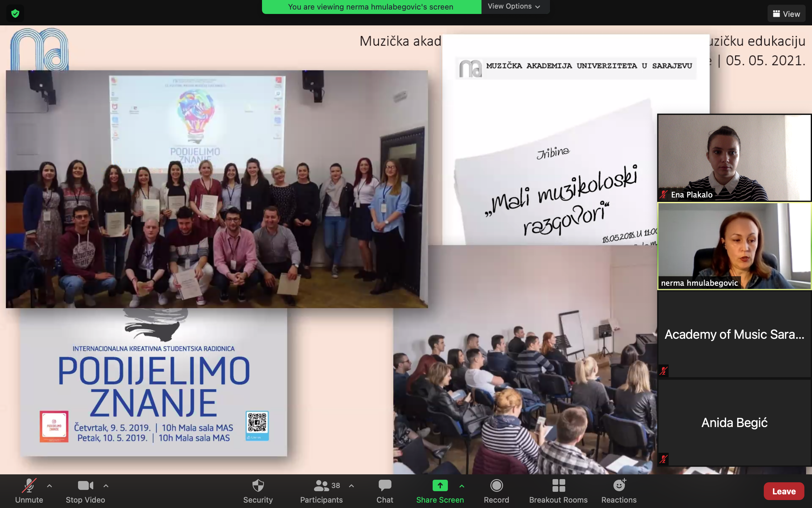Image resolution: width=812 pixels, height=508 pixels.
Task: Click the 'Ena Plakalo' name label
Action: (691, 195)
